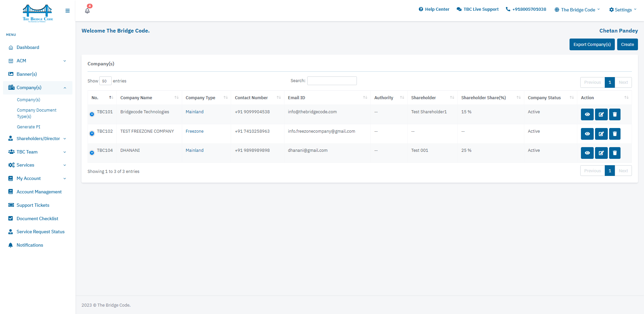
Task: Open the notifications bell icon
Action: [87, 10]
